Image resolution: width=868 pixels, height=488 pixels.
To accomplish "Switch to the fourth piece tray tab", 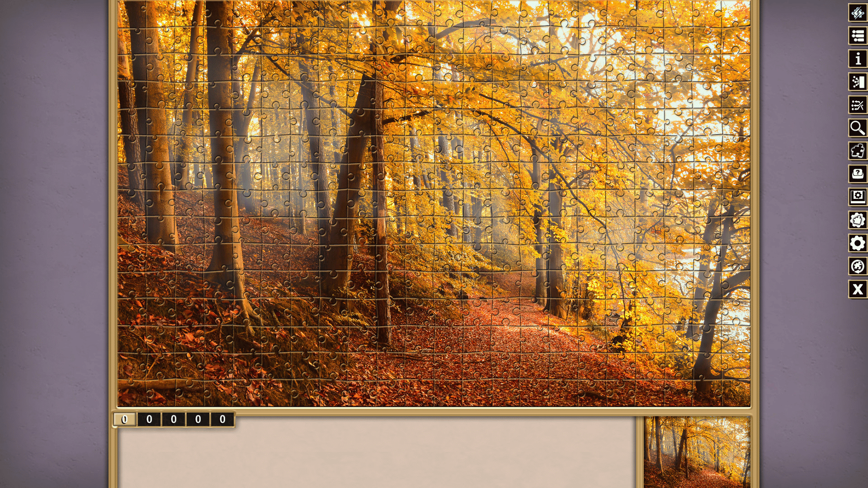I will (198, 419).
